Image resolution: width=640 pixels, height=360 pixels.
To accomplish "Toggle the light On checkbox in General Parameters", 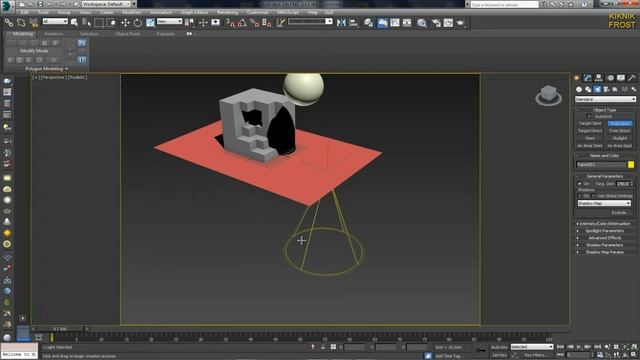I will [580, 184].
